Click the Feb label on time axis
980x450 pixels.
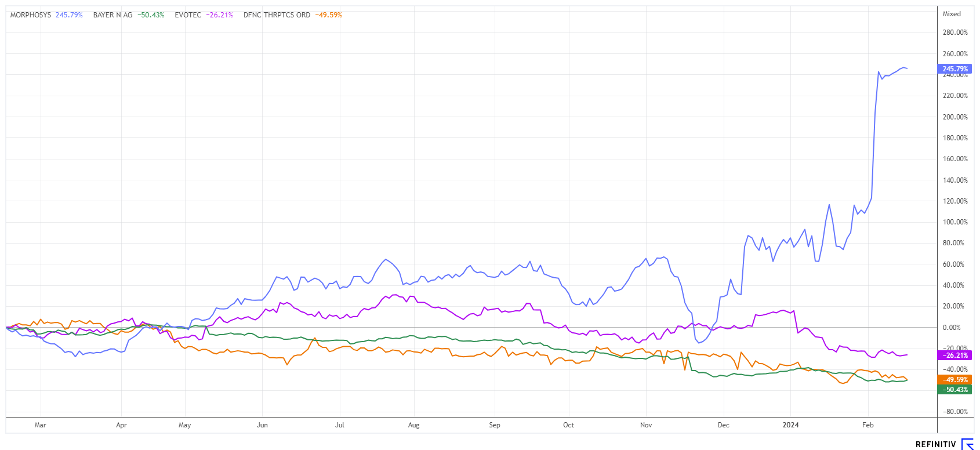[868, 425]
